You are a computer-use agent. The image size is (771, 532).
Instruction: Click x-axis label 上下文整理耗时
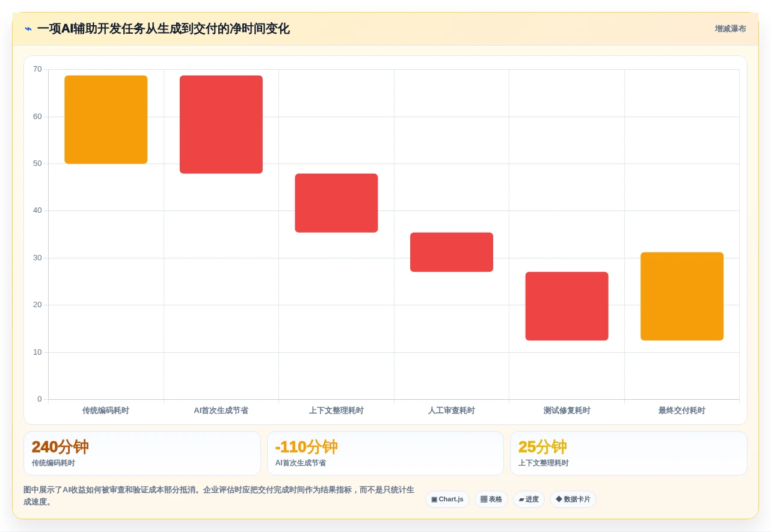click(x=336, y=411)
